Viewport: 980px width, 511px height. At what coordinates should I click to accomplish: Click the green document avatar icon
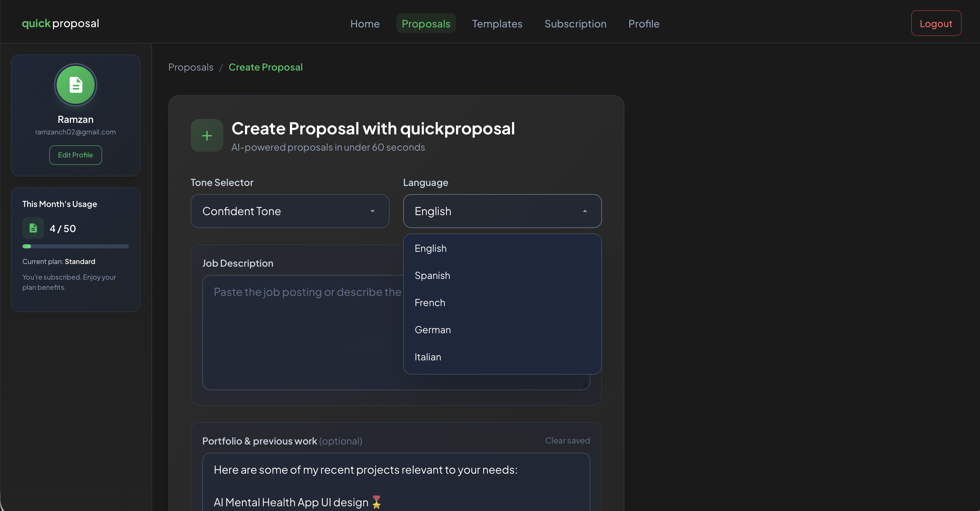coord(75,84)
